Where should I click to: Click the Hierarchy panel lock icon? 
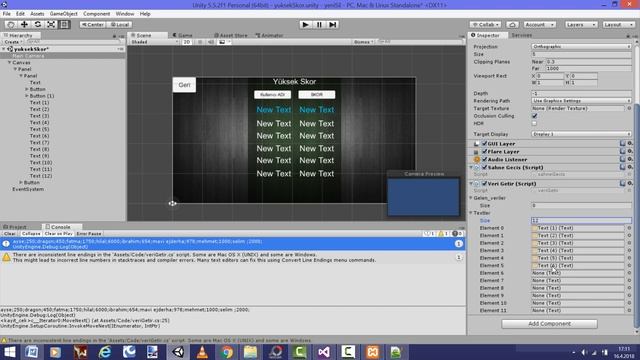coord(114,36)
